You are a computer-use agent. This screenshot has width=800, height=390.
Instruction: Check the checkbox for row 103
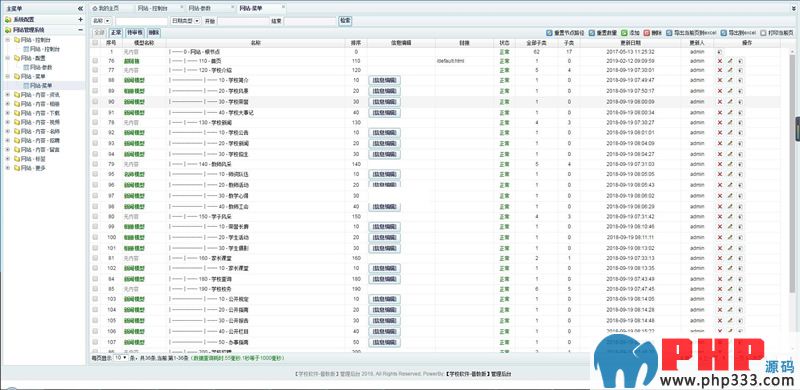coord(95,299)
